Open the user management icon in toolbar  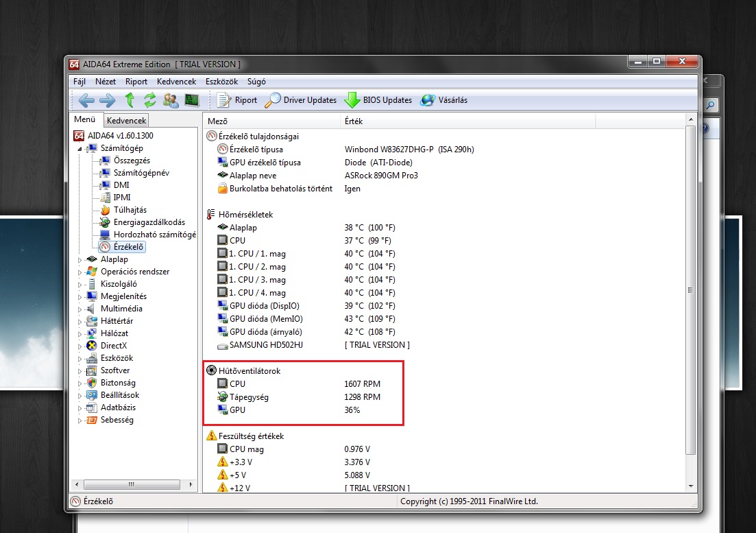click(x=170, y=100)
